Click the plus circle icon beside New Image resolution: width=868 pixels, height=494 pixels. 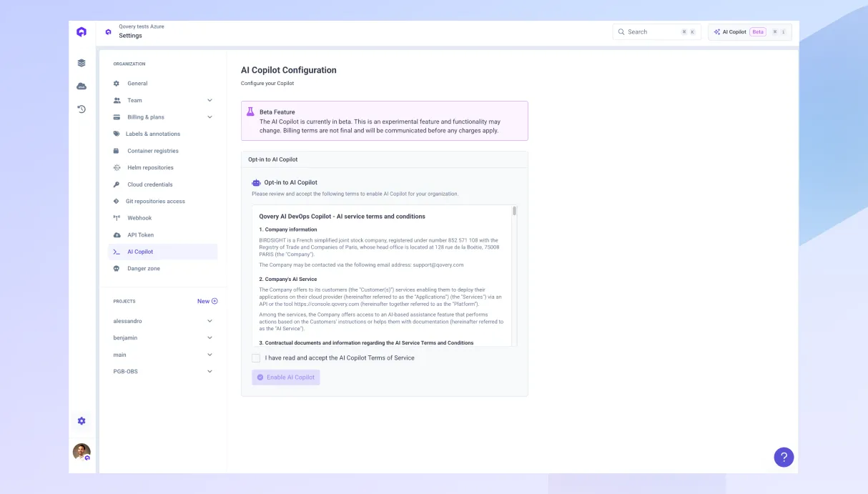pos(214,302)
